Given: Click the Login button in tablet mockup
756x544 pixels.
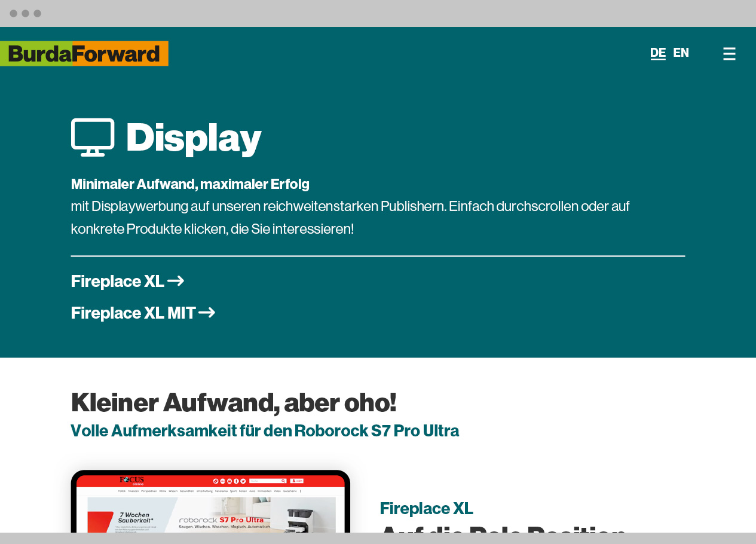Looking at the screenshot, I should pyautogui.click(x=296, y=481).
